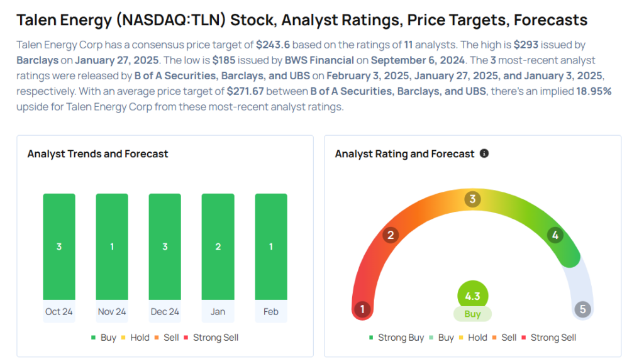Click the Analyst Trends and Forecast heading
The image size is (644, 359).
[x=97, y=153]
